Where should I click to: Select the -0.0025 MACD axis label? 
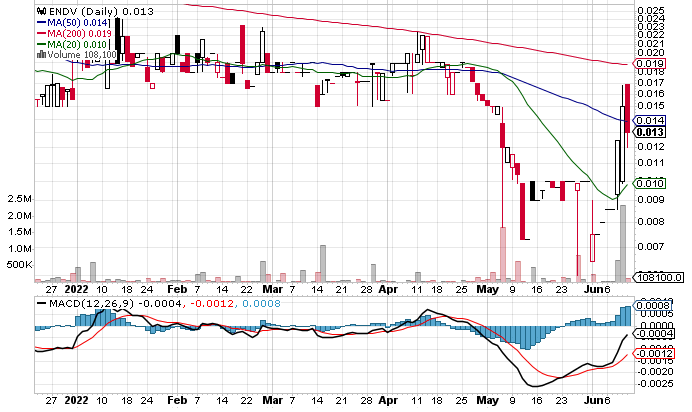pos(655,383)
